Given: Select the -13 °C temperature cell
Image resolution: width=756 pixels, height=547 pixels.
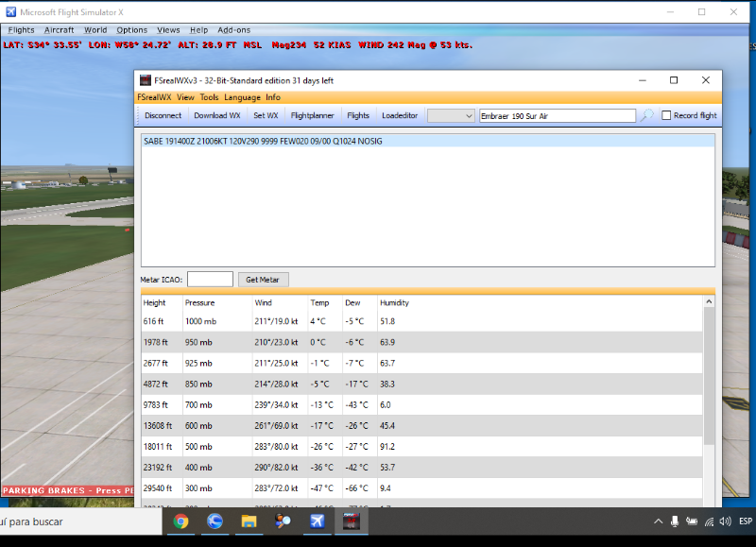Looking at the screenshot, I should tap(321, 405).
